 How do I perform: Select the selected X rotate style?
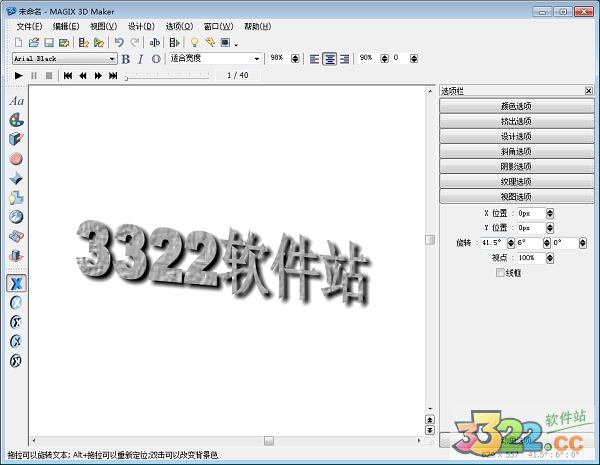click(16, 283)
